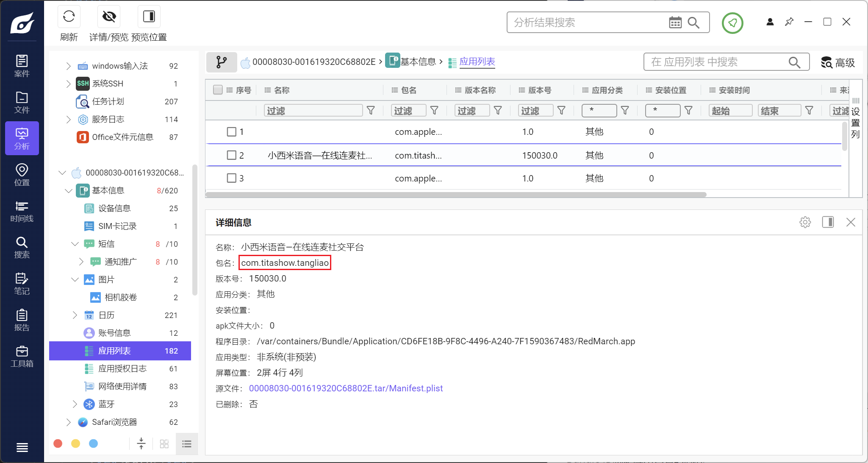The width and height of the screenshot is (868, 463).
Task: Click collapse-all icon below tree
Action: pyautogui.click(x=141, y=443)
